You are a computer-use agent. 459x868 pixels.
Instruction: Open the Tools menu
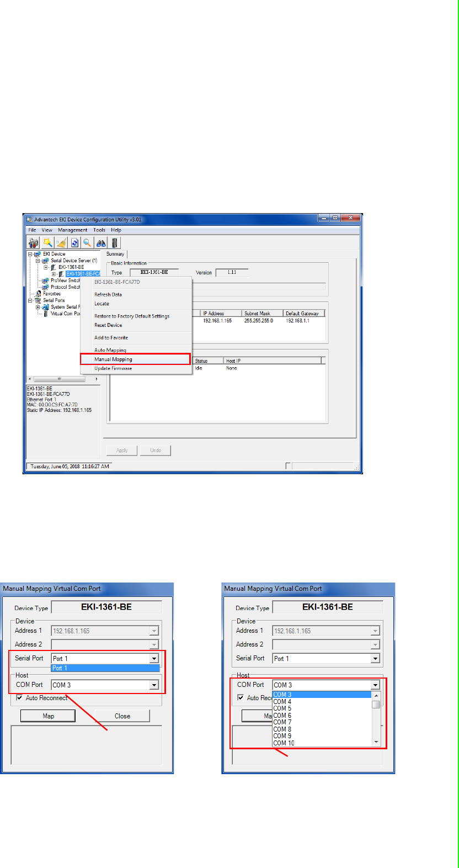[99, 230]
